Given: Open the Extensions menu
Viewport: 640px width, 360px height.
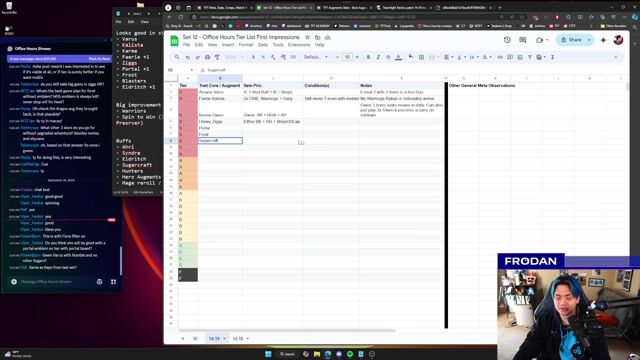Looking at the screenshot, I should [299, 44].
